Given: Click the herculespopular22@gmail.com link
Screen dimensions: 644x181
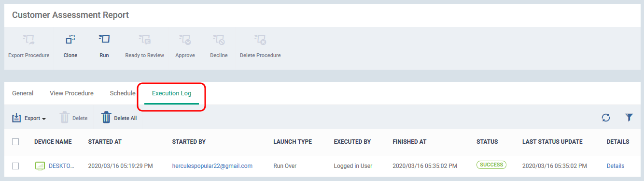Looking at the screenshot, I should (x=212, y=166).
